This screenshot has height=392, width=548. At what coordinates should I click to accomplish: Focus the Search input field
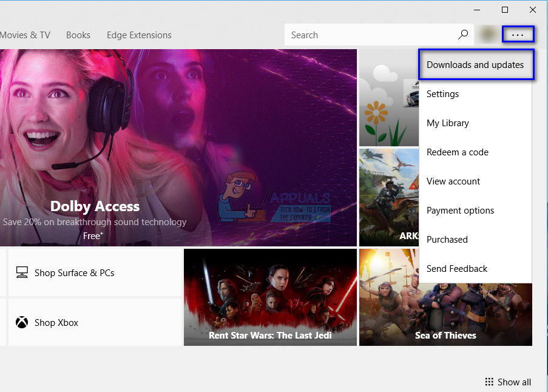click(379, 35)
